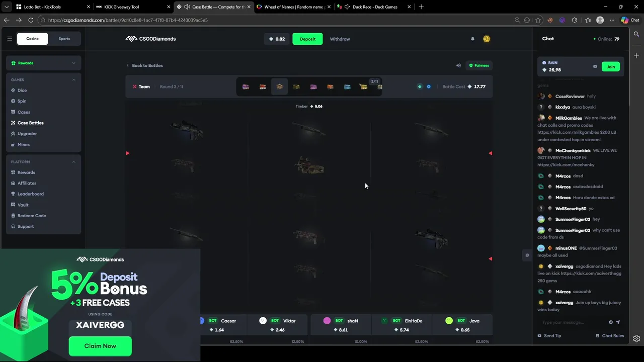Viewport: 644px width, 362px height.
Task: Open browser Settings and more menu
Action: (612, 20)
